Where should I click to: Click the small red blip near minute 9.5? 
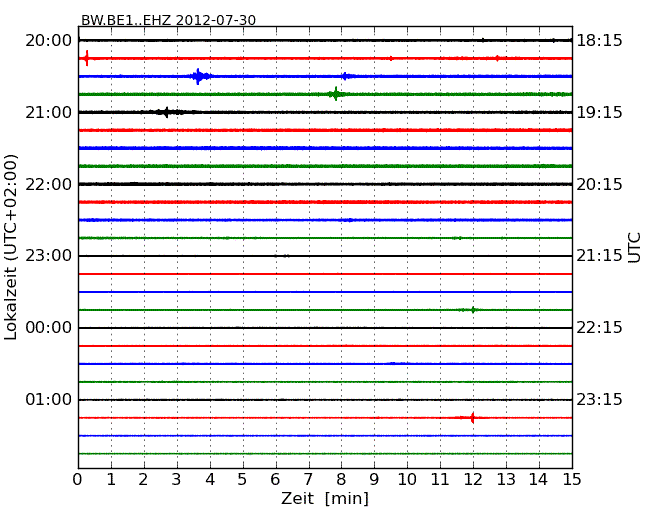point(391,58)
